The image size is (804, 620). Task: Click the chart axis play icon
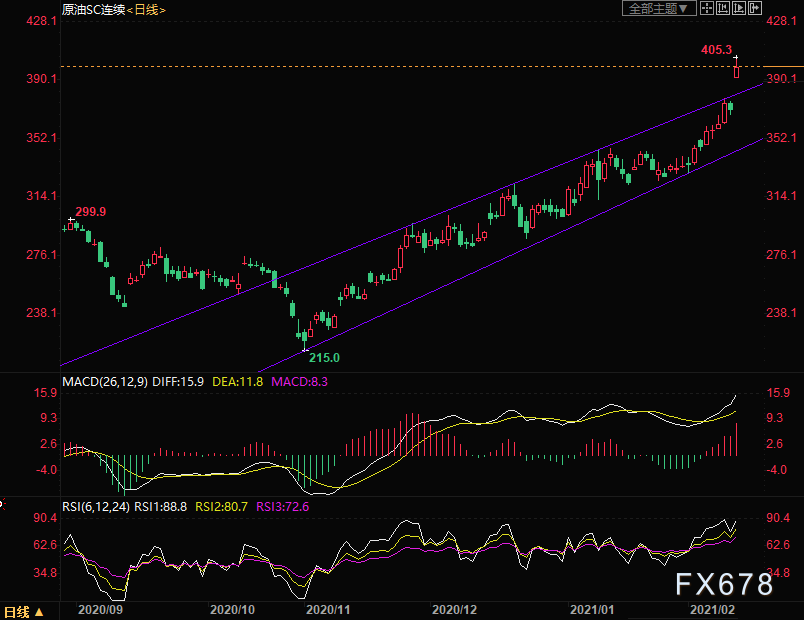pyautogui.click(x=739, y=8)
